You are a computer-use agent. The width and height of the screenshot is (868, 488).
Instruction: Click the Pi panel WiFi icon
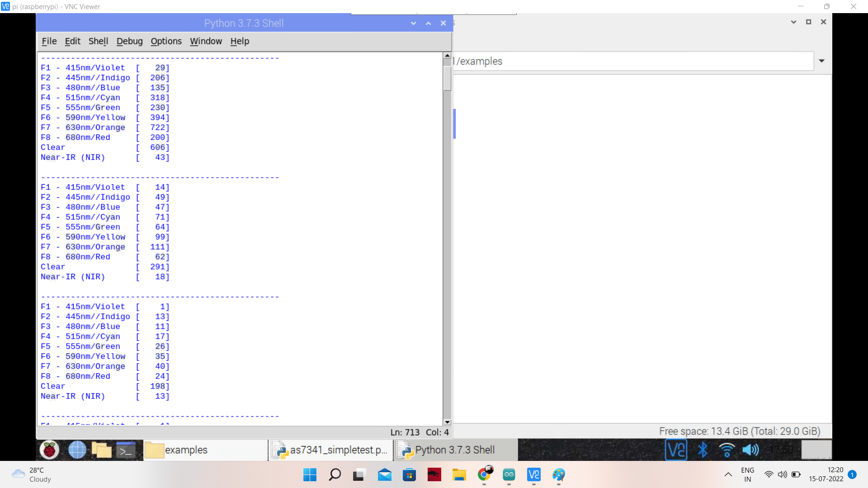pyautogui.click(x=726, y=450)
